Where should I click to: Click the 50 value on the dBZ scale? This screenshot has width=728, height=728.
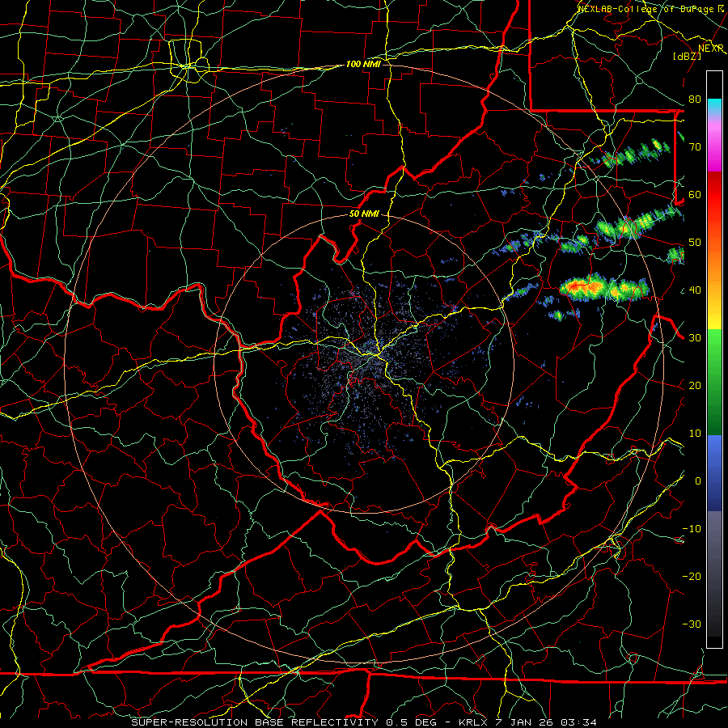(695, 243)
